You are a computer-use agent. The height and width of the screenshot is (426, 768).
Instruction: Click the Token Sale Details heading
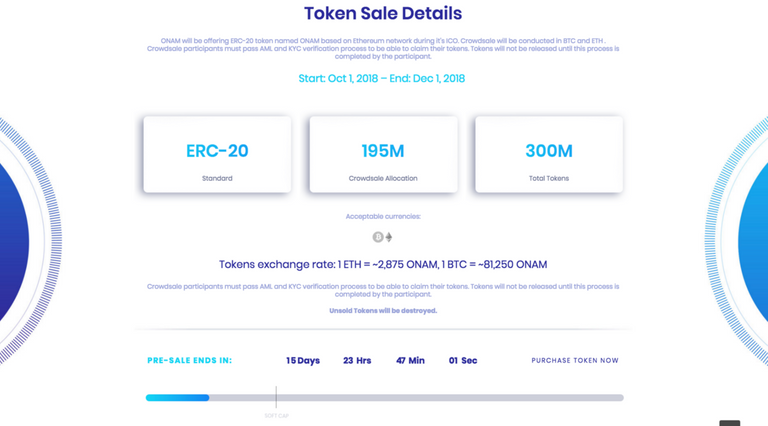(x=383, y=14)
